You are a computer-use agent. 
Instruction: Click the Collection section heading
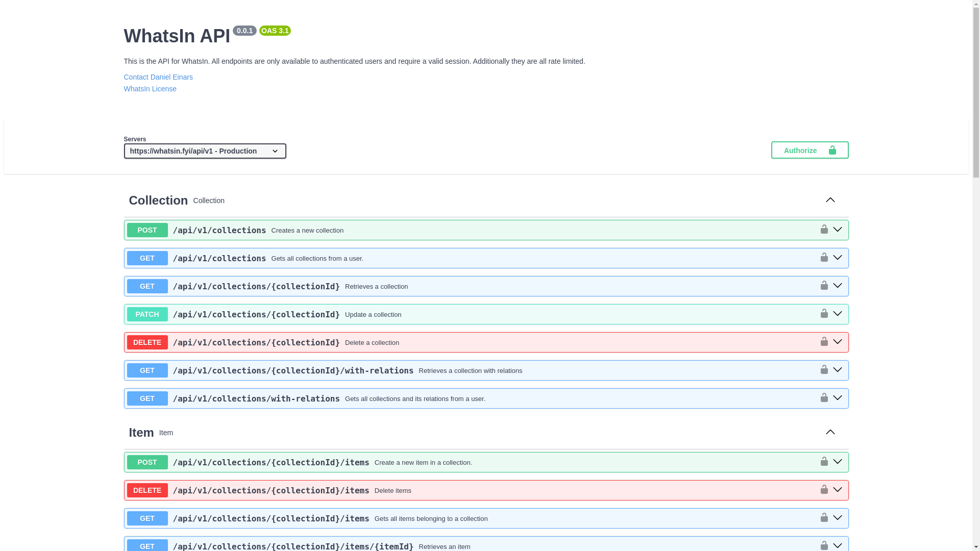coord(158,201)
